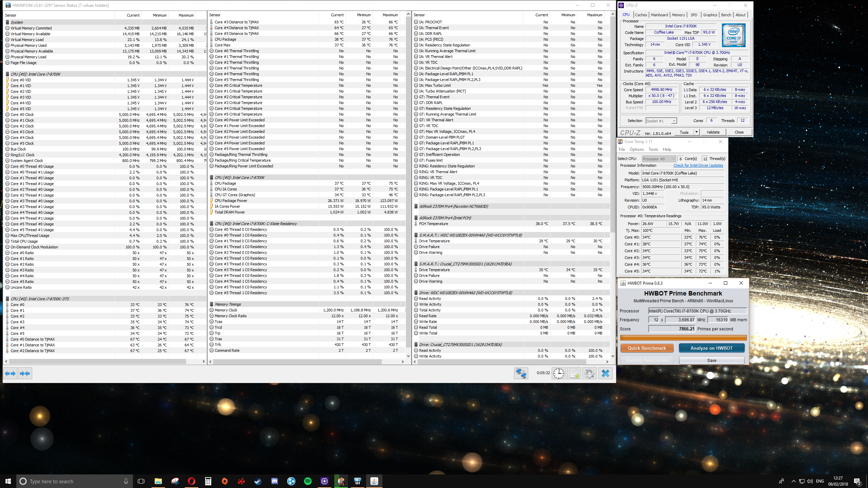Switch to Mainboard tab in CPU-Z
Image resolution: width=868 pixels, height=488 pixels.
(659, 15)
